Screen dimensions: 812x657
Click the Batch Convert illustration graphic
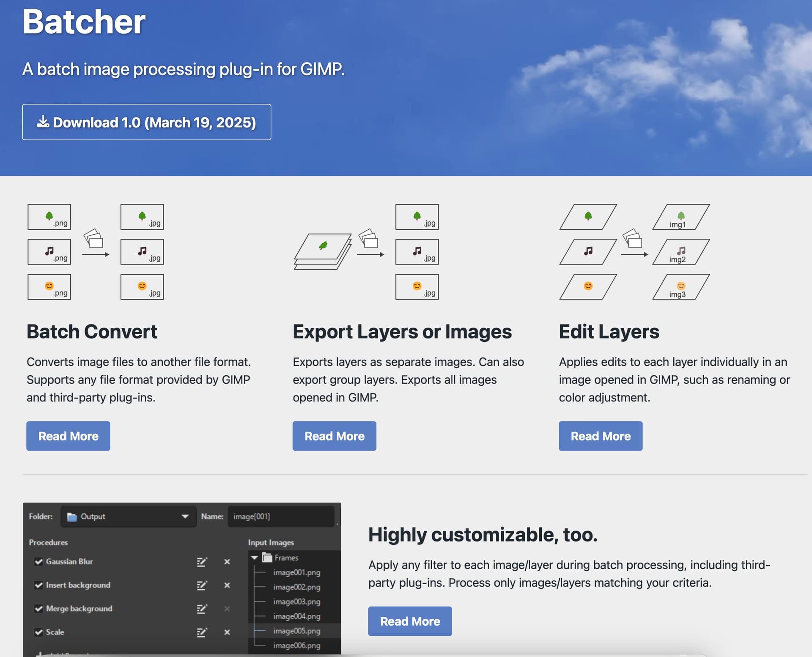tap(96, 252)
